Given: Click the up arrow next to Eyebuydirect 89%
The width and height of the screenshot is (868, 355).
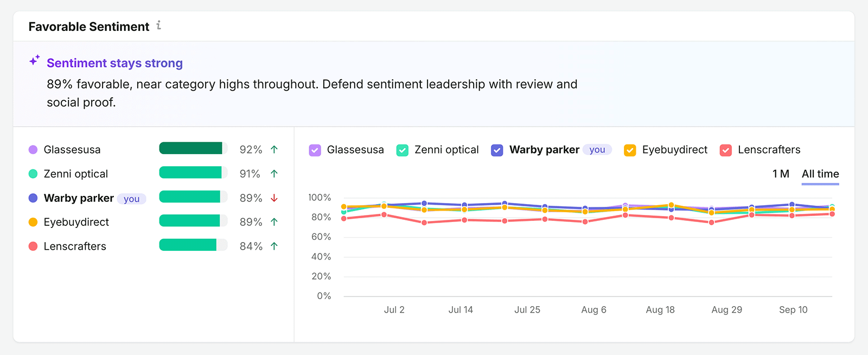Looking at the screenshot, I should (274, 222).
